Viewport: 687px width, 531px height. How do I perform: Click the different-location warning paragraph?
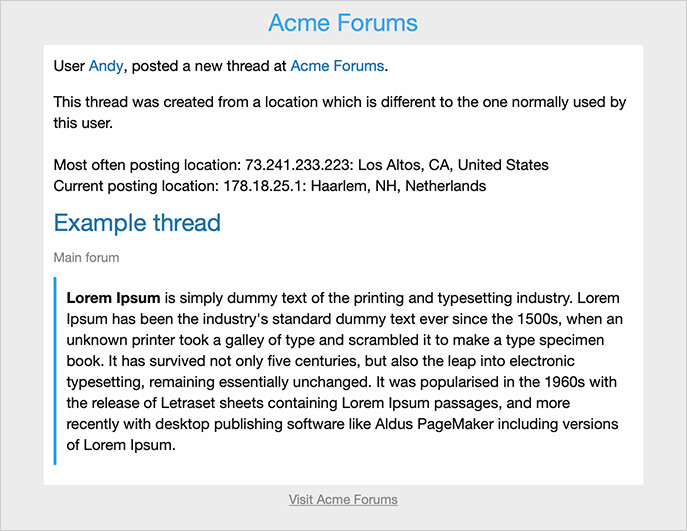coord(340,113)
